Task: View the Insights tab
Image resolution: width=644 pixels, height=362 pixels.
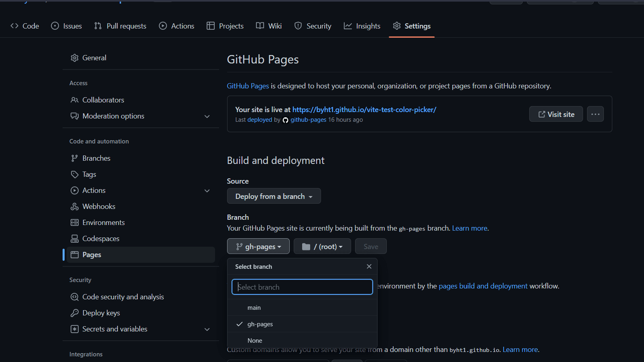Action: coord(362,26)
